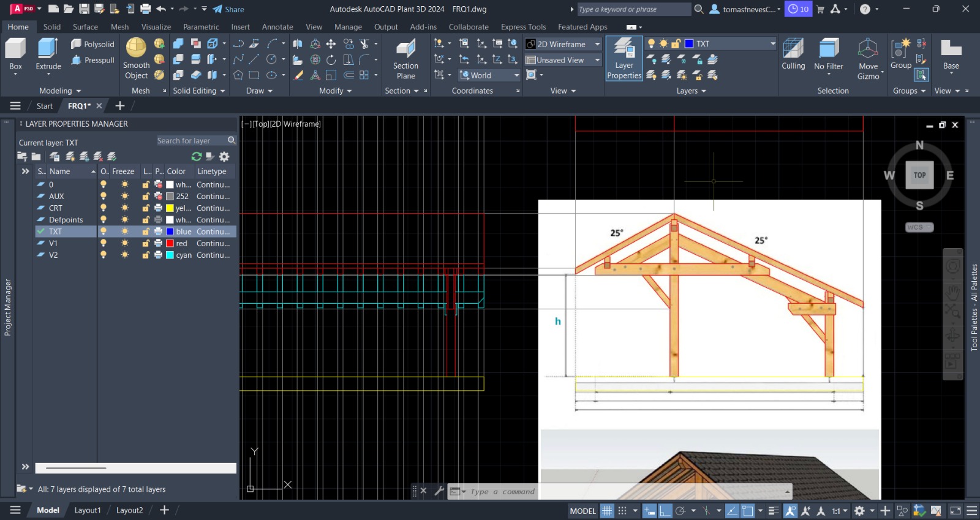The height and width of the screenshot is (520, 980).
Task: Click the Share button in title bar
Action: tap(228, 9)
